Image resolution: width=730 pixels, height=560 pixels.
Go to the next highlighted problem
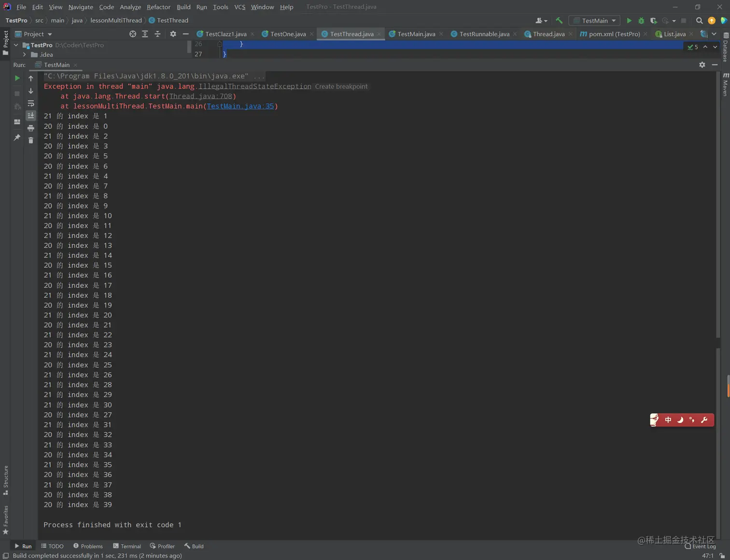pos(715,47)
